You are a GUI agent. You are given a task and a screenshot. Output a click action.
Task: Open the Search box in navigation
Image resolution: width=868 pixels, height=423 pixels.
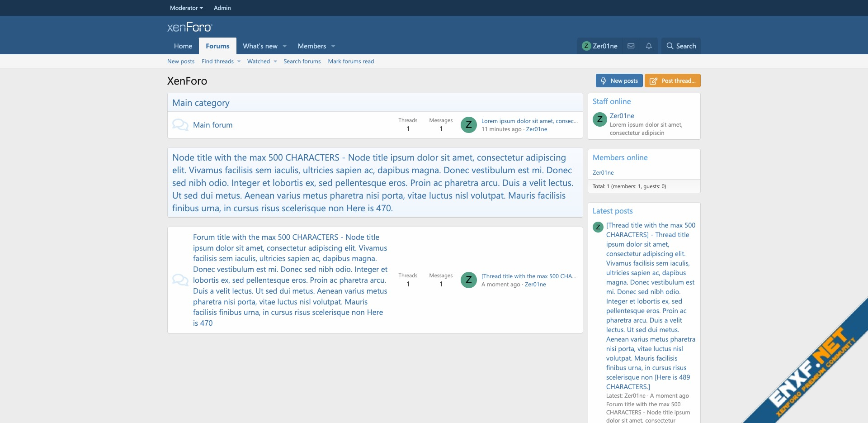tap(681, 46)
